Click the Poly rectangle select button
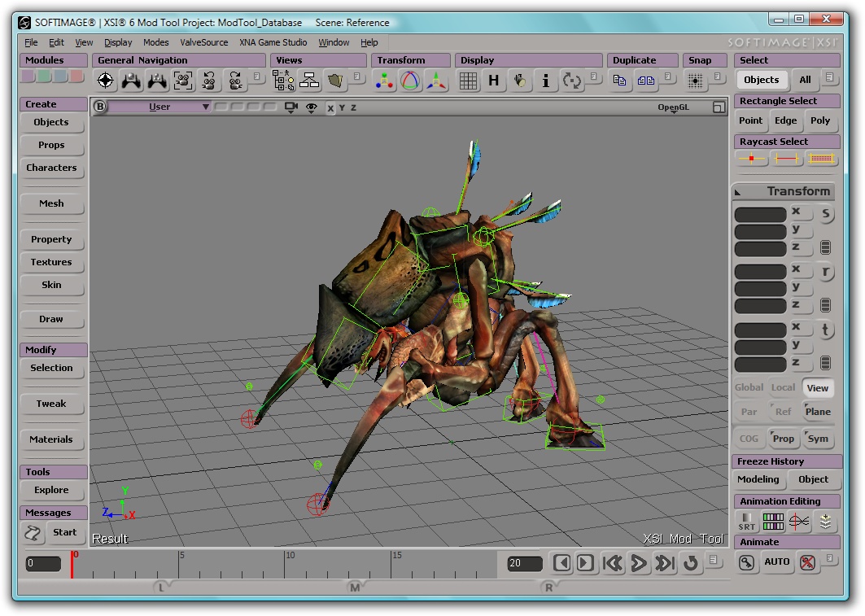865x616 pixels. tap(820, 120)
